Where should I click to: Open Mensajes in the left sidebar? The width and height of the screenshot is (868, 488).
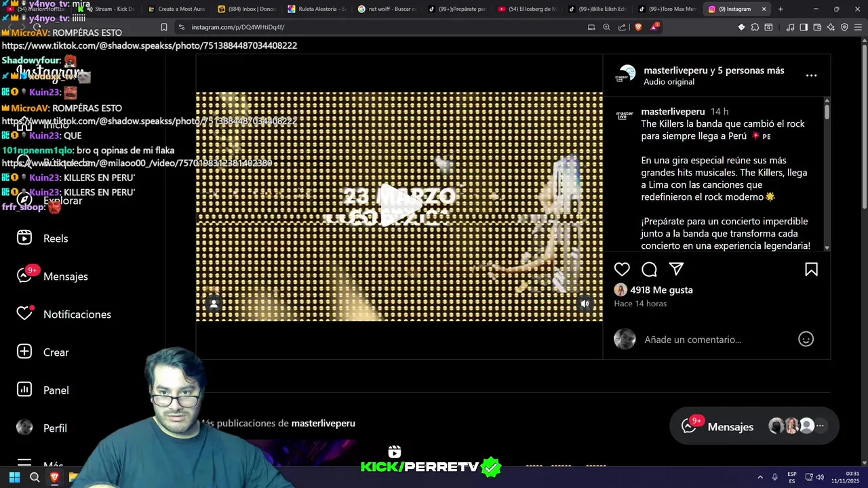[x=52, y=276]
